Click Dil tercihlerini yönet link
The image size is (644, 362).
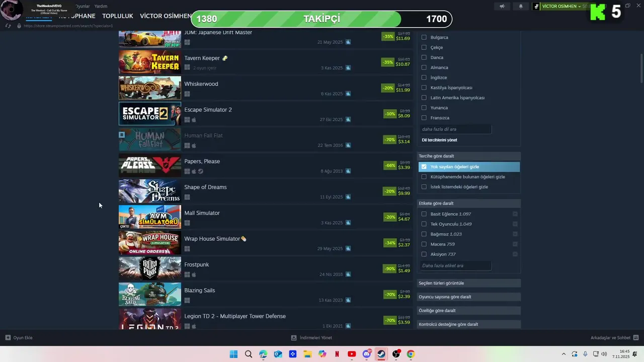point(439,140)
